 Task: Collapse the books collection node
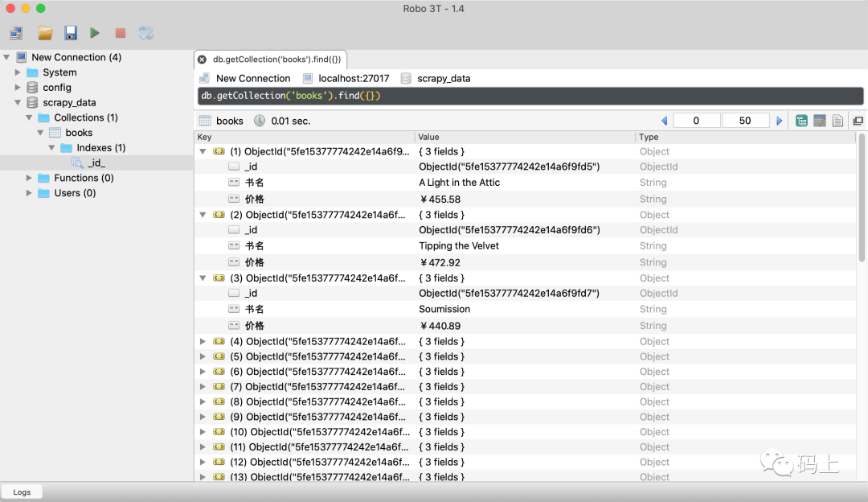click(40, 133)
